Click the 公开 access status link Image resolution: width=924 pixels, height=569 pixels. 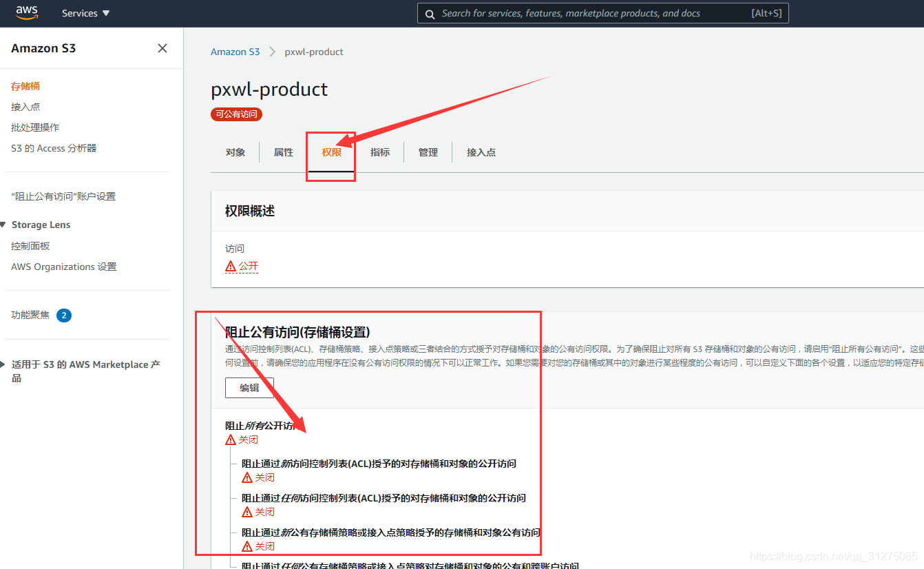click(x=249, y=266)
